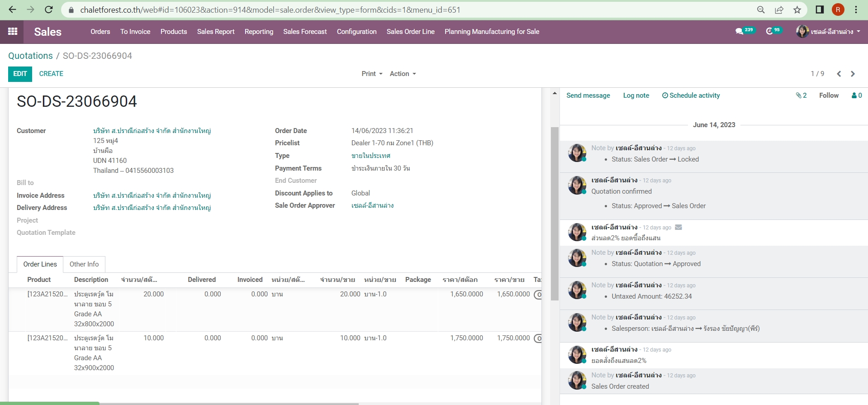Expand the Action dropdown
The width and height of the screenshot is (868, 405).
pos(403,74)
